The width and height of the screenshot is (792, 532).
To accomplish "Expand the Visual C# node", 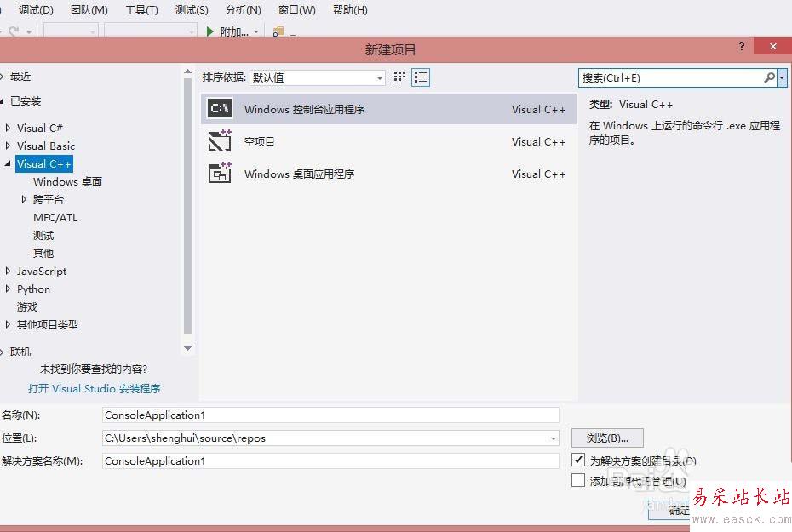I will point(8,128).
